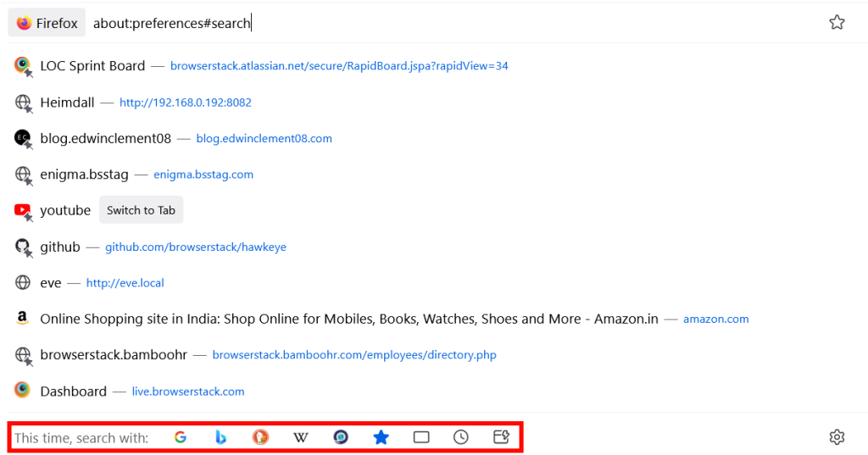Click LOC Sprint Board favicon

[23, 66]
